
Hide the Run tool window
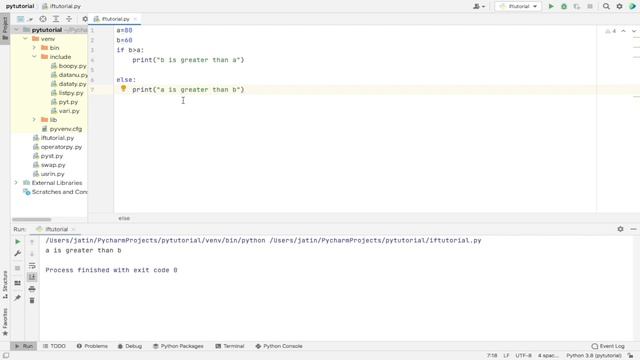coord(633,229)
